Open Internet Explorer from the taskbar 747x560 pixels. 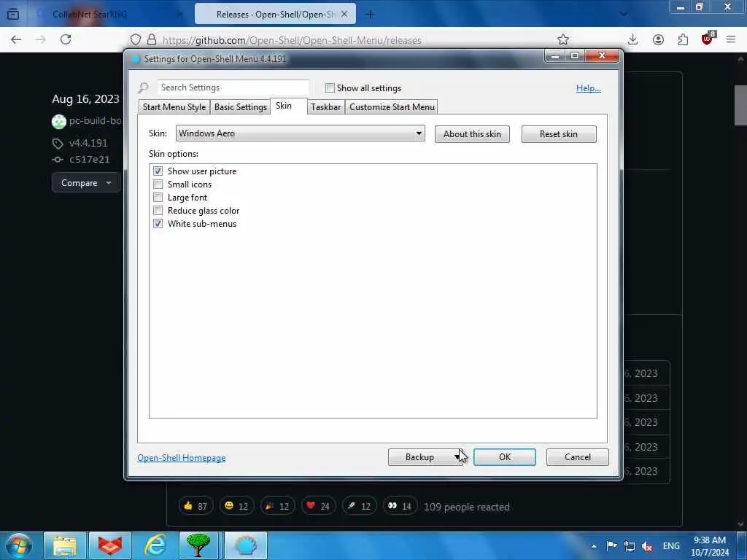click(155, 545)
